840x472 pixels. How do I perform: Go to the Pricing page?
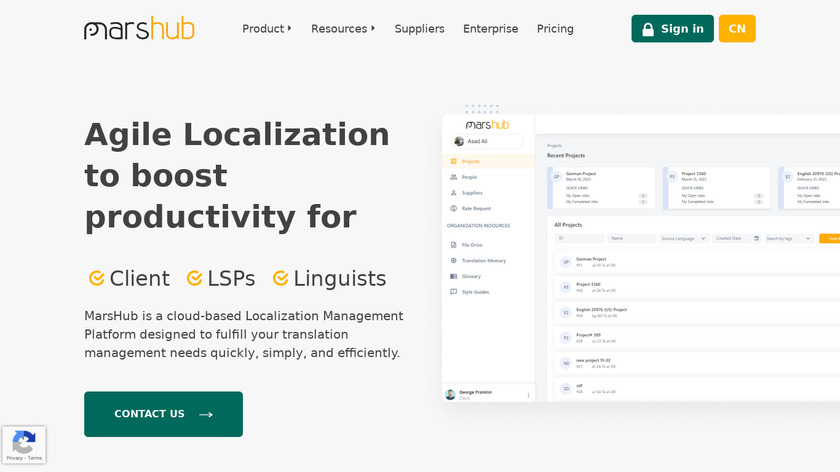(555, 29)
